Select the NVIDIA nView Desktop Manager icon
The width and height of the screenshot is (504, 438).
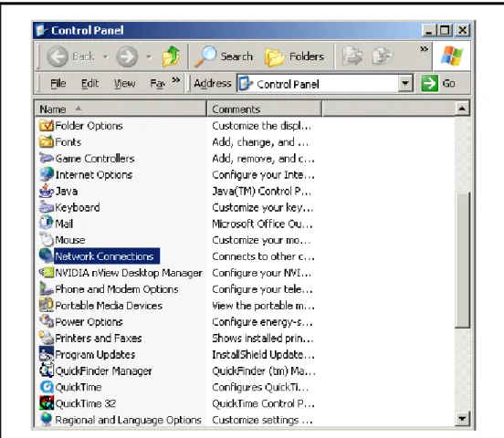(47, 273)
